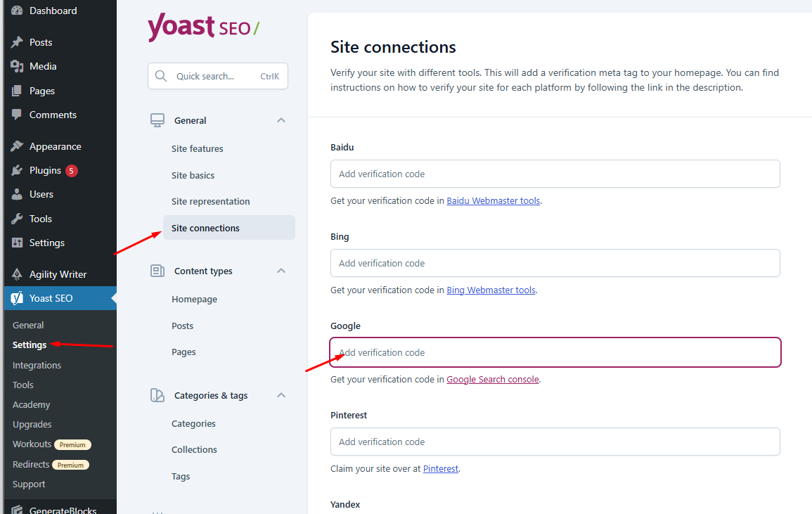This screenshot has height=514, width=812.
Task: Open Media via its icon
Action: (17, 66)
